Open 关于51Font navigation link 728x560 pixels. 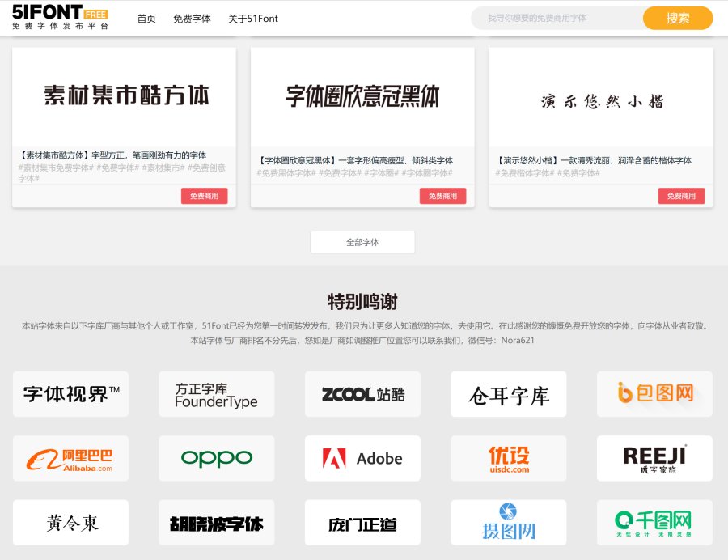pos(252,19)
